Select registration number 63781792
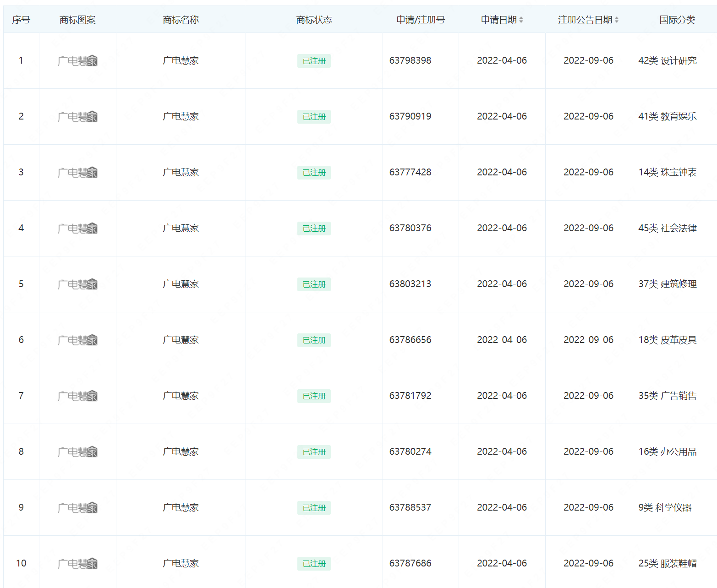Screen dimensions: 717x588 (410, 396)
